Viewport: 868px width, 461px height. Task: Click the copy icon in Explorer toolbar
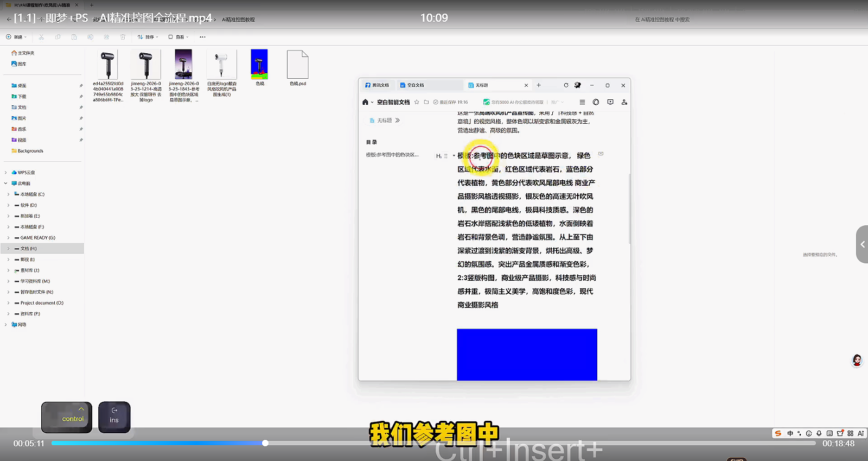[x=58, y=37]
